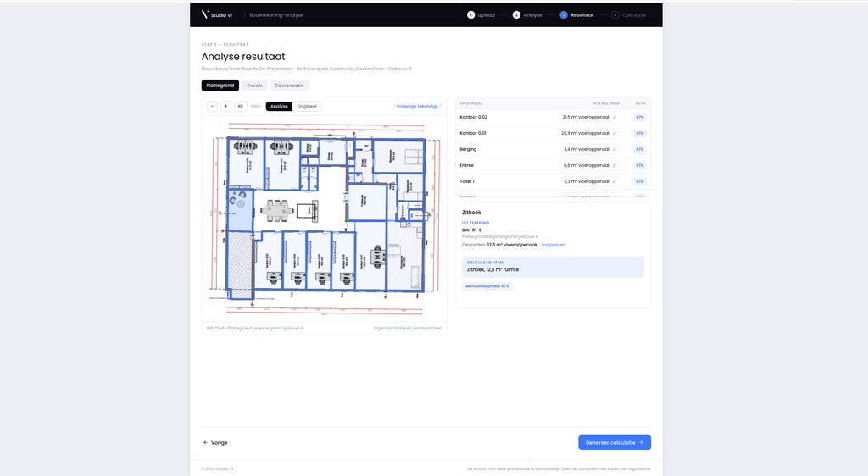Click the Zithoek detail heading
The height and width of the screenshot is (476, 868).
coord(471,213)
